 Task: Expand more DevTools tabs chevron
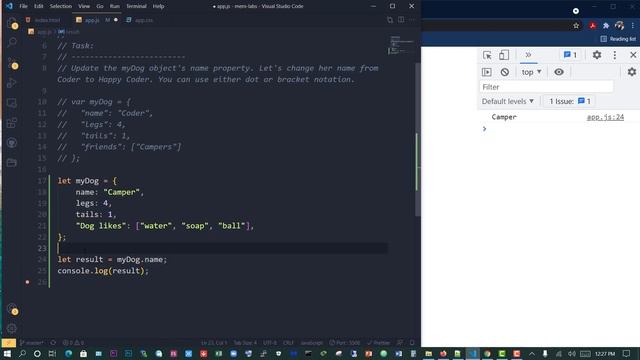coord(528,55)
